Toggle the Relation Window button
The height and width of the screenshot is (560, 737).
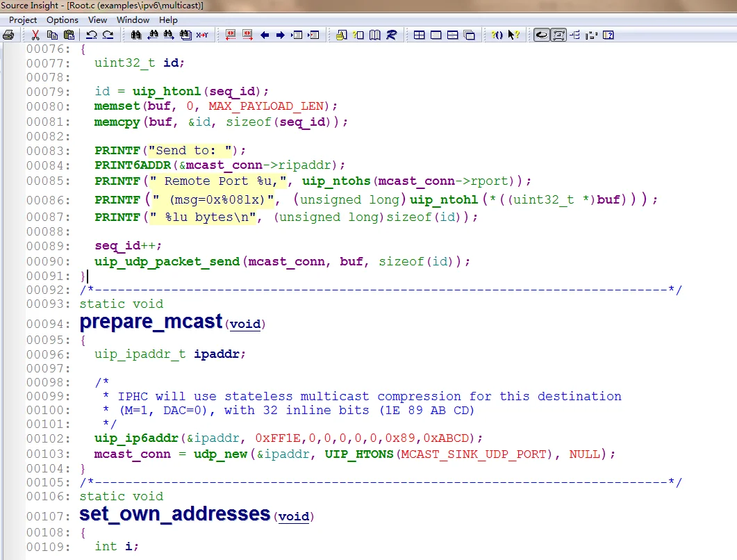click(x=558, y=35)
